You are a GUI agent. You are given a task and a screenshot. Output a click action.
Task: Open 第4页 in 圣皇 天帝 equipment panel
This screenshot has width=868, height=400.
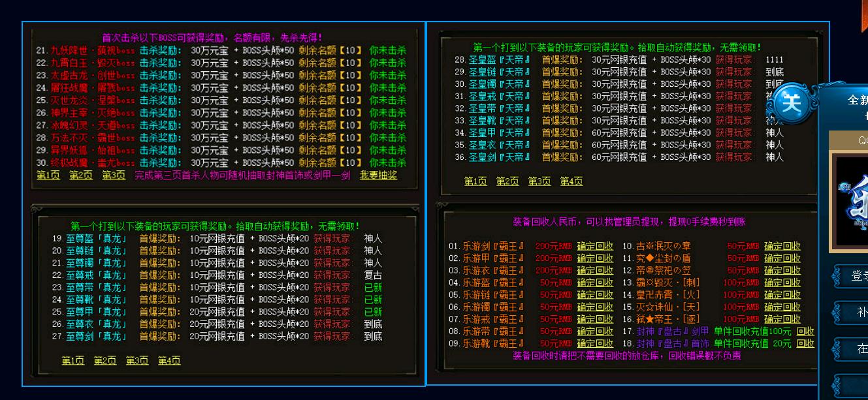(x=571, y=181)
